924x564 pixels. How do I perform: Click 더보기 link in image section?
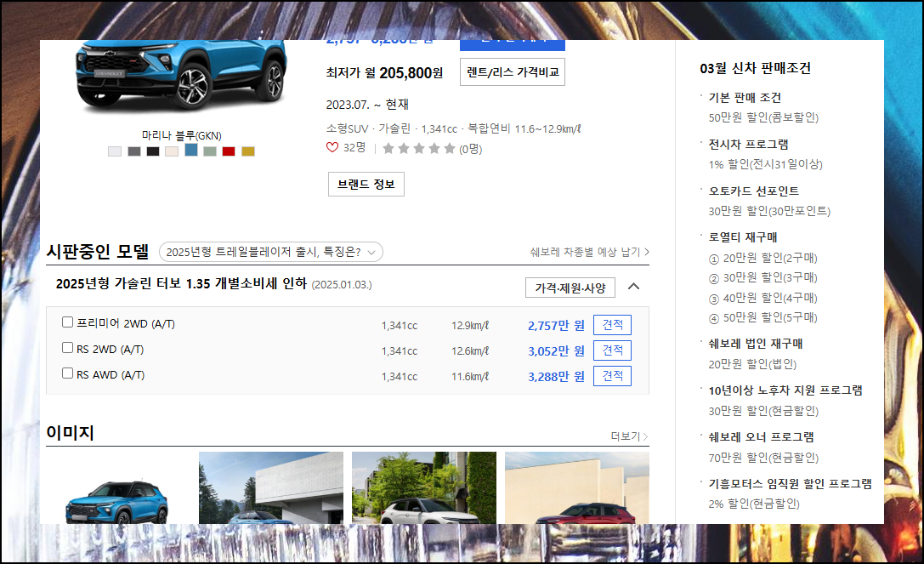pyautogui.click(x=629, y=436)
